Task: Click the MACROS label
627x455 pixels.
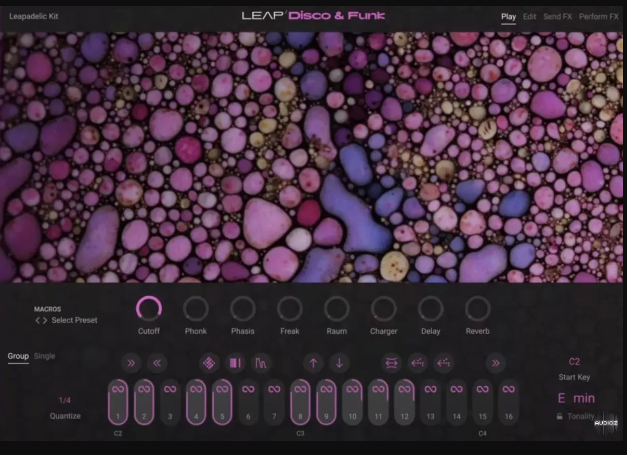Action: tap(47, 309)
